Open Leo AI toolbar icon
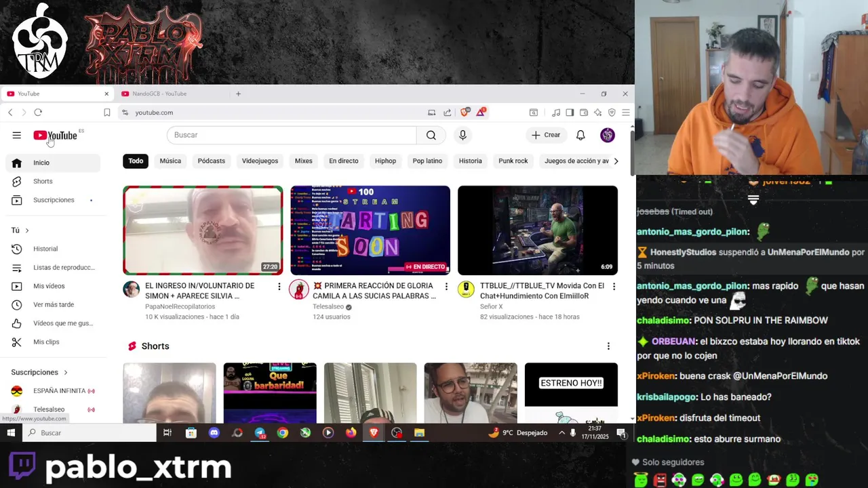Viewport: 868px width, 488px height. [597, 113]
